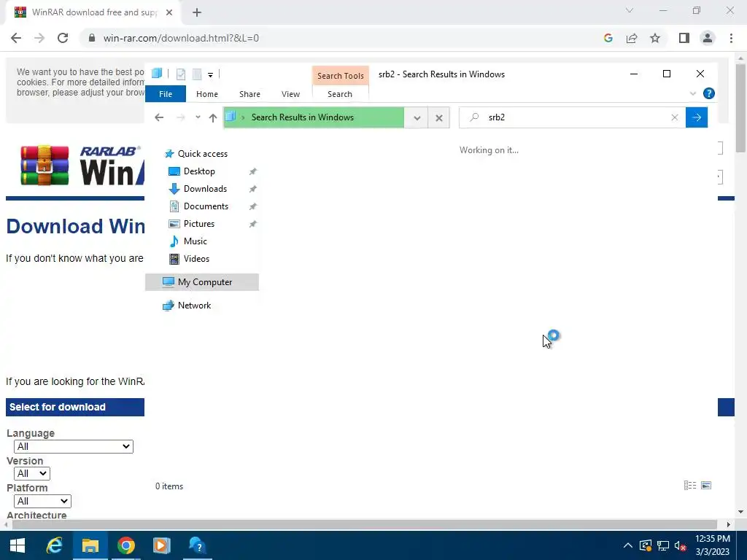Launch Internet Explorer from taskbar

coord(54,545)
